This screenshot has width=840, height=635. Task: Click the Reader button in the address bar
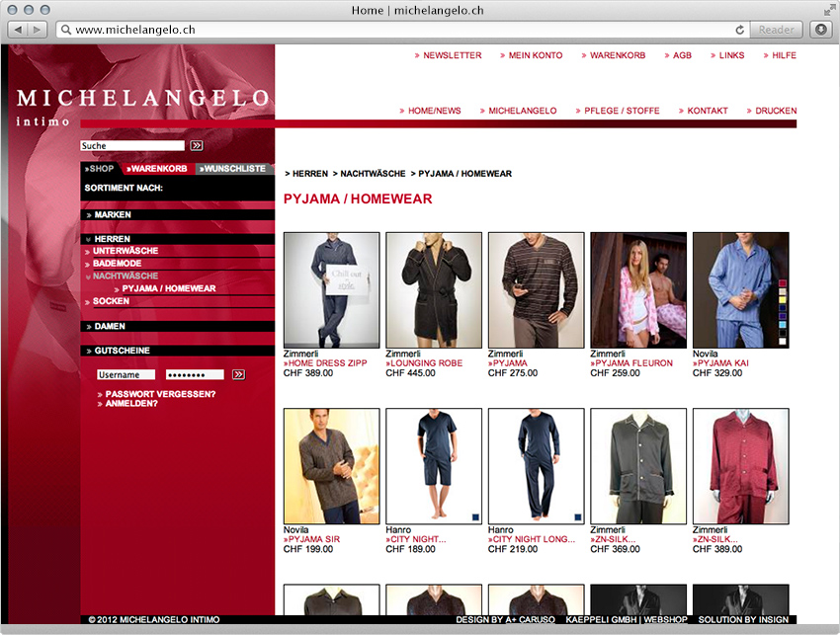coord(776,30)
